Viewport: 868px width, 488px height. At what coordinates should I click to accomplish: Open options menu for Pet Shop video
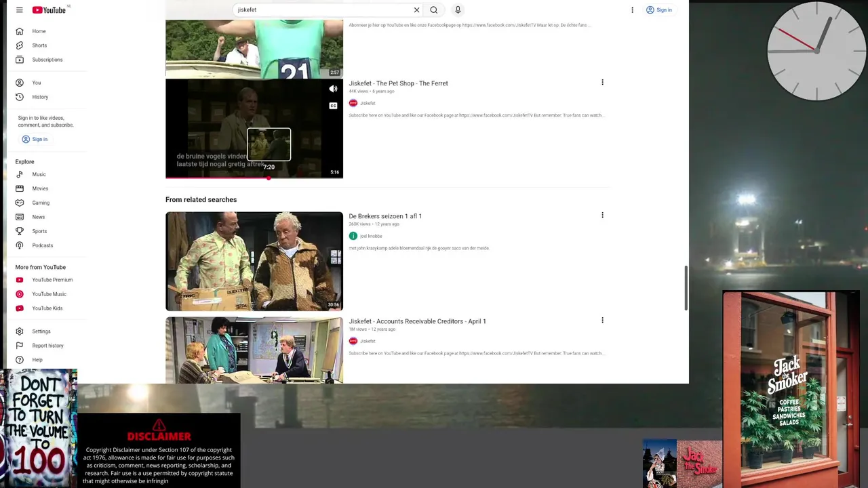pyautogui.click(x=602, y=83)
